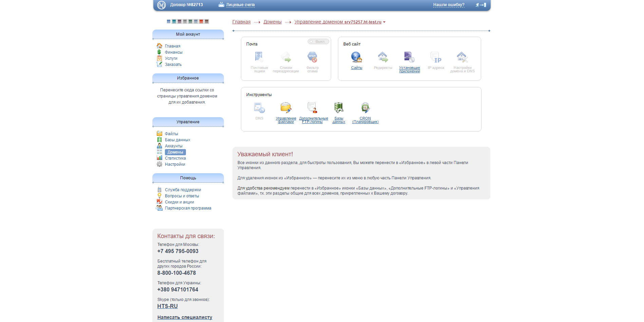Screen dimensions: 644x322
Task: Pick the red theme color swatch
Action: (201, 21)
